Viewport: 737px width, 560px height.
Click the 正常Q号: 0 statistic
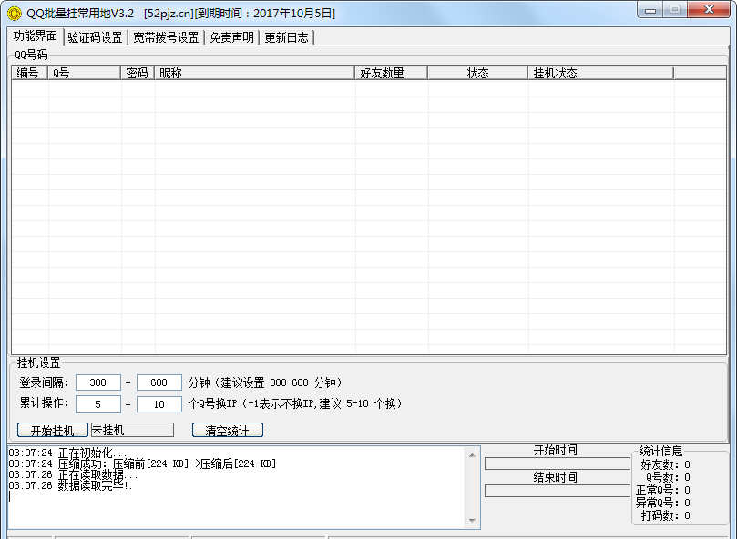[662, 490]
